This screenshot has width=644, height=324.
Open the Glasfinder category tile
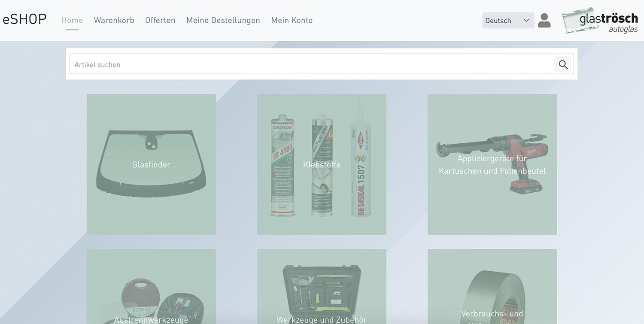[151, 164]
